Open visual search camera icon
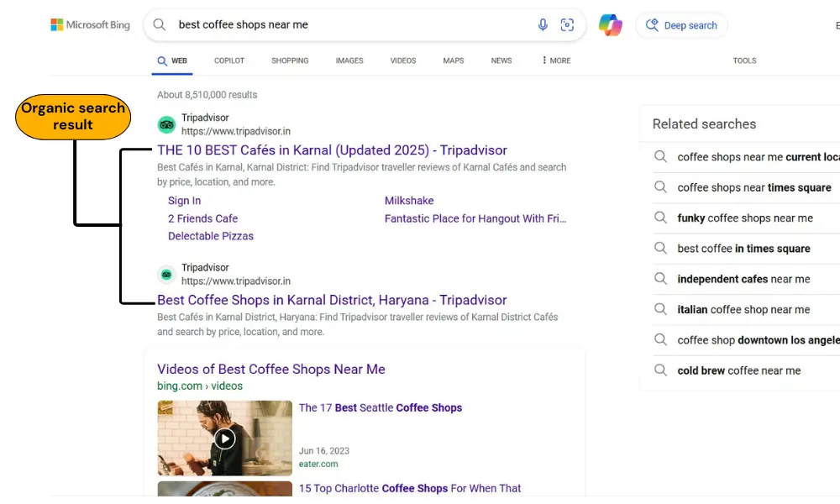 tap(567, 24)
